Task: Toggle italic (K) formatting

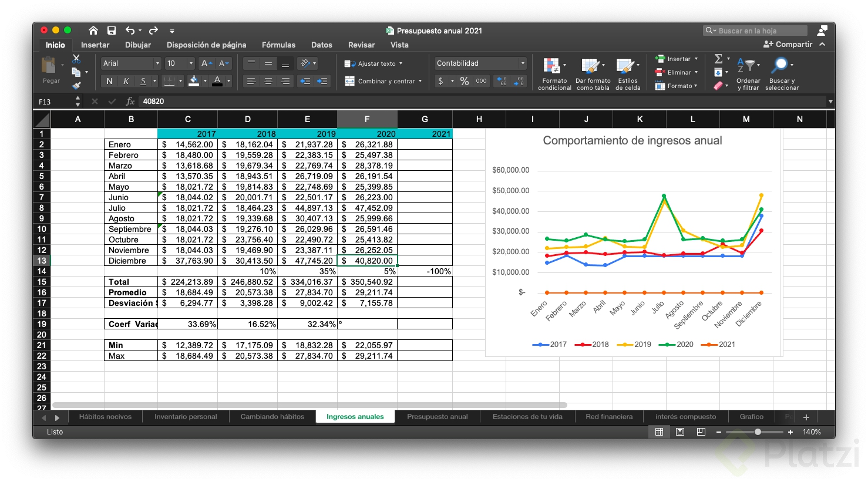Action: tap(126, 81)
